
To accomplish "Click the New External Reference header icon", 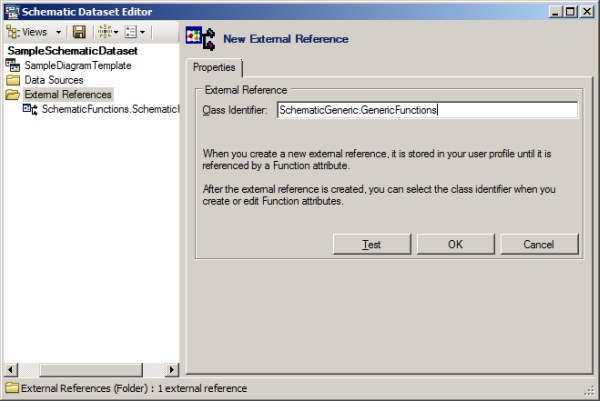I will [200, 39].
